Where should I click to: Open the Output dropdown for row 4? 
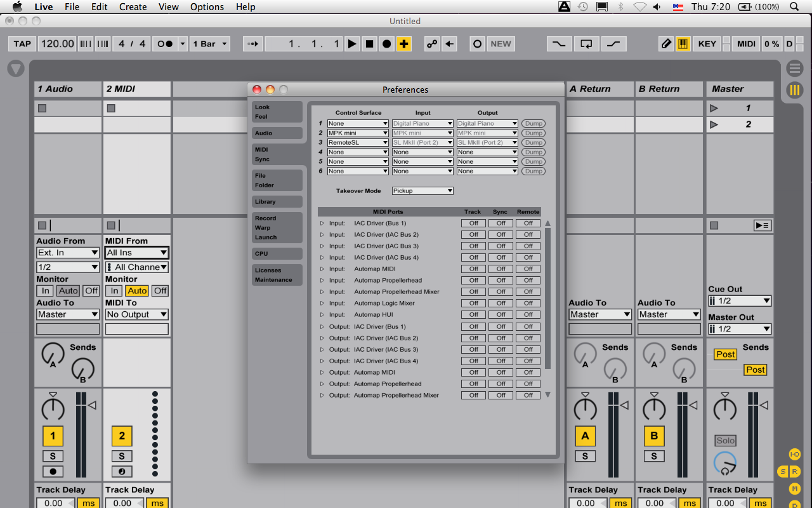coord(487,152)
